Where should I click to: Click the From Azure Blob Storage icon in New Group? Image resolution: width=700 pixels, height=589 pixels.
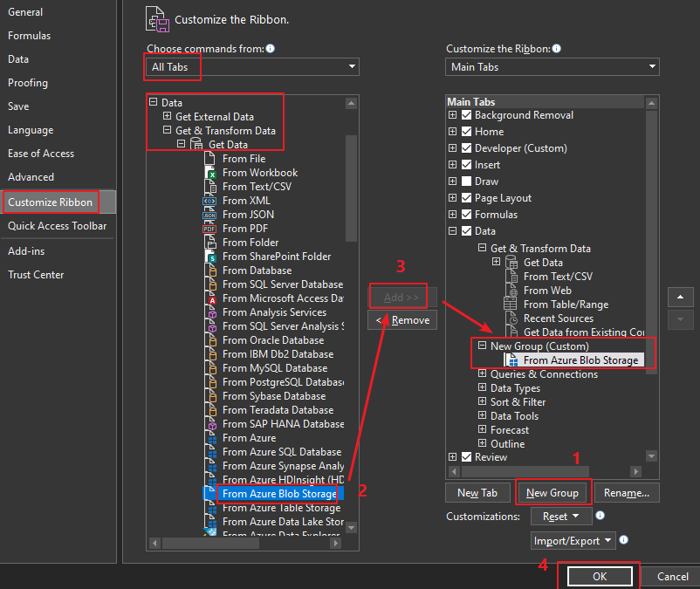512,360
